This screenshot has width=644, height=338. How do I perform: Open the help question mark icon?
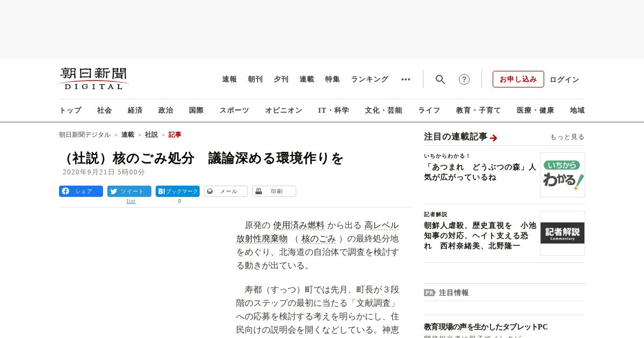pyautogui.click(x=464, y=79)
